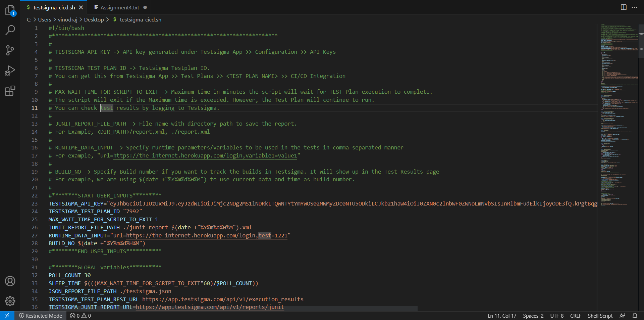The height and width of the screenshot is (320, 644).
Task: Click the #!/bin/bash shebang line
Action: pyautogui.click(x=66, y=28)
